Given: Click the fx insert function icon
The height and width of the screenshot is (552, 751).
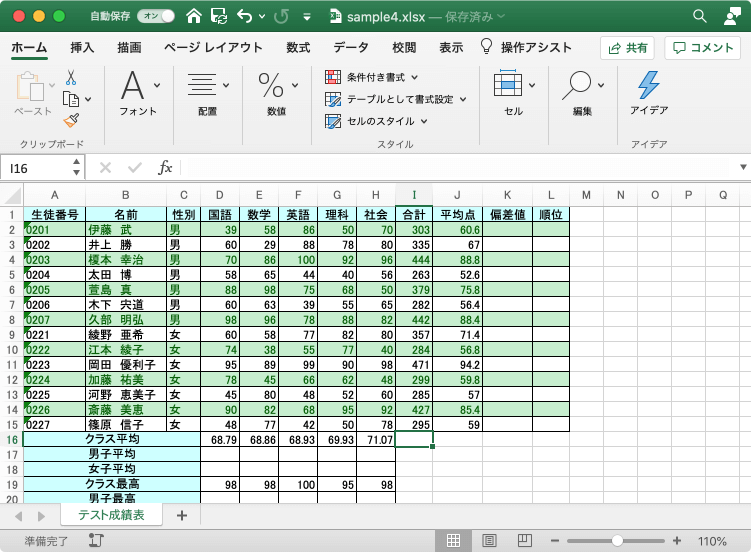Looking at the screenshot, I should pos(165,168).
